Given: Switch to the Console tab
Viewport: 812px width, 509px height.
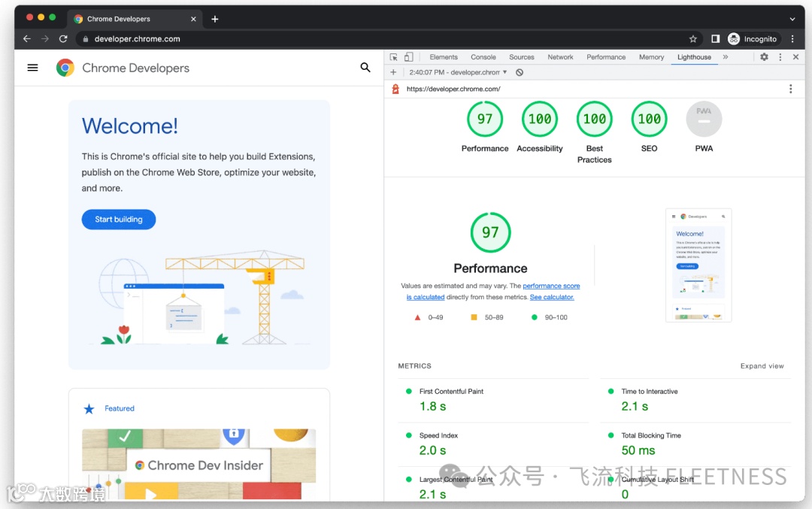Looking at the screenshot, I should click(x=483, y=57).
